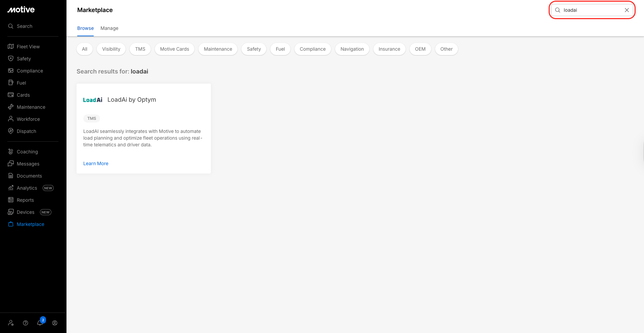Open Fleet View in sidebar
644x333 pixels.
click(x=28, y=47)
